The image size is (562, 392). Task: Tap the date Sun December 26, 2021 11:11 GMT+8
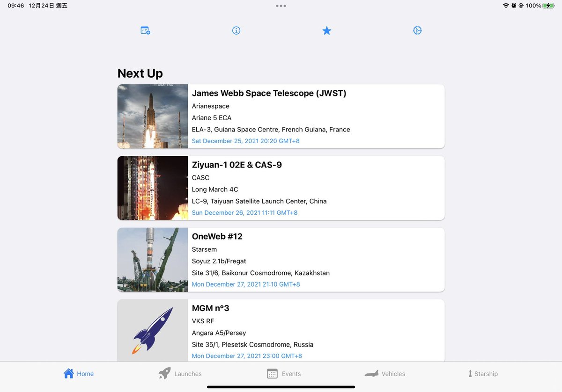pyautogui.click(x=244, y=212)
